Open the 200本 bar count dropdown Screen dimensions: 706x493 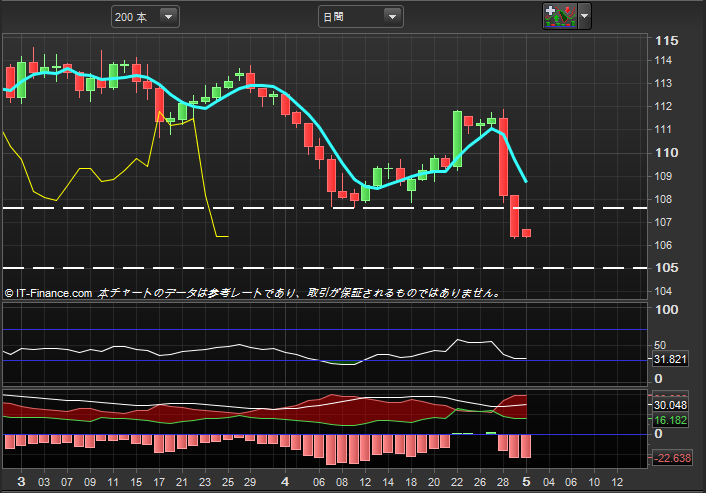pyautogui.click(x=145, y=17)
